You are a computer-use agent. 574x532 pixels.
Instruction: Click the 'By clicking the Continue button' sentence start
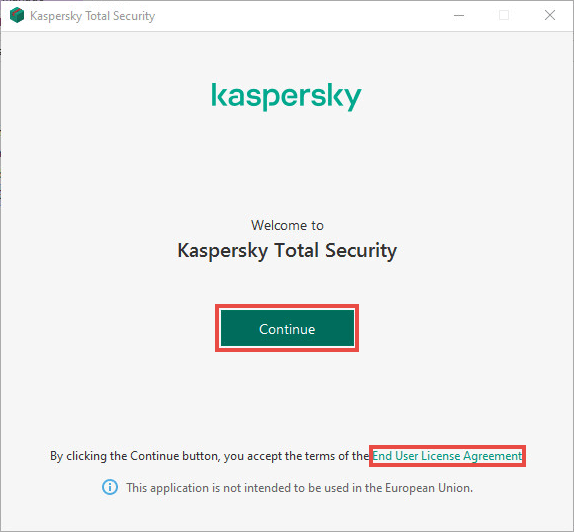135,456
